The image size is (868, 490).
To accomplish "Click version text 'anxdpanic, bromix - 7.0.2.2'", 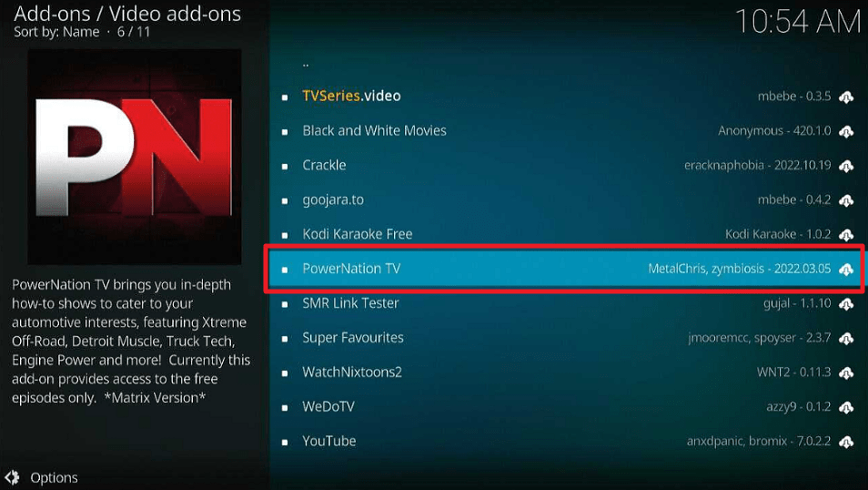I will pos(759,441).
